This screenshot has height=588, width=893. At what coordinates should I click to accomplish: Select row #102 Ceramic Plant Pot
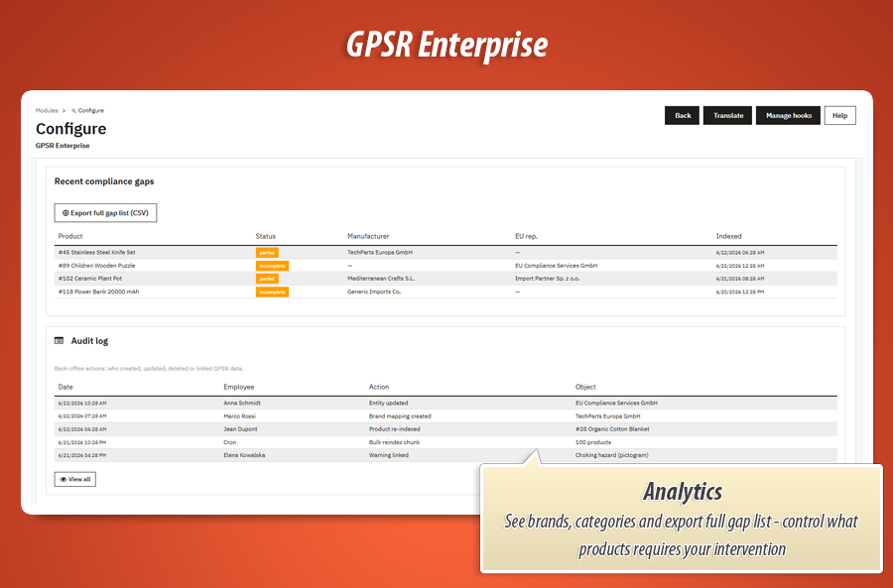point(446,279)
